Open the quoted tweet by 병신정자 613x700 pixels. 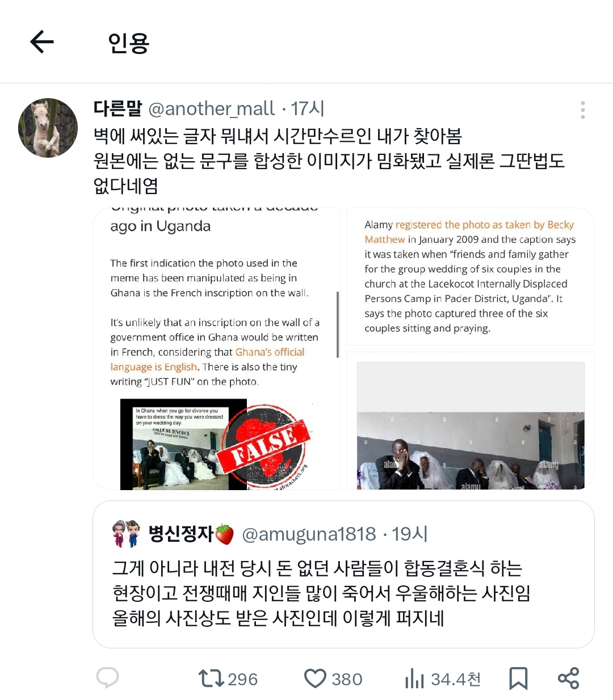pyautogui.click(x=343, y=574)
